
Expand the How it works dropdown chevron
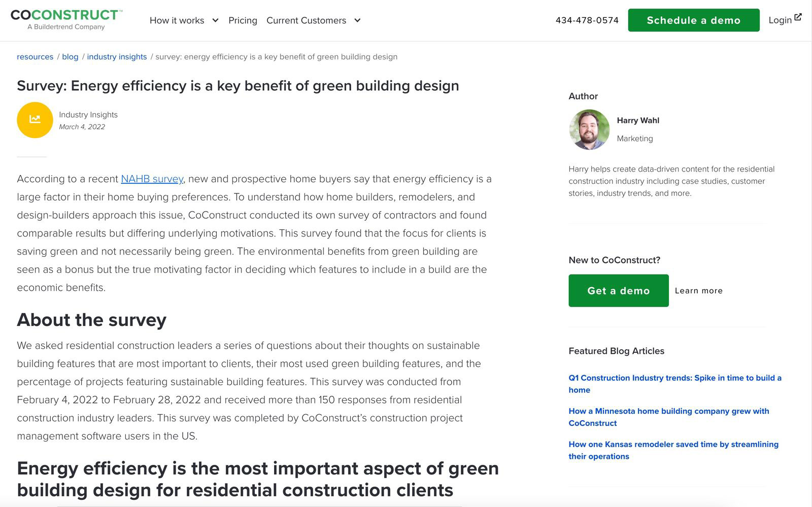tap(215, 20)
